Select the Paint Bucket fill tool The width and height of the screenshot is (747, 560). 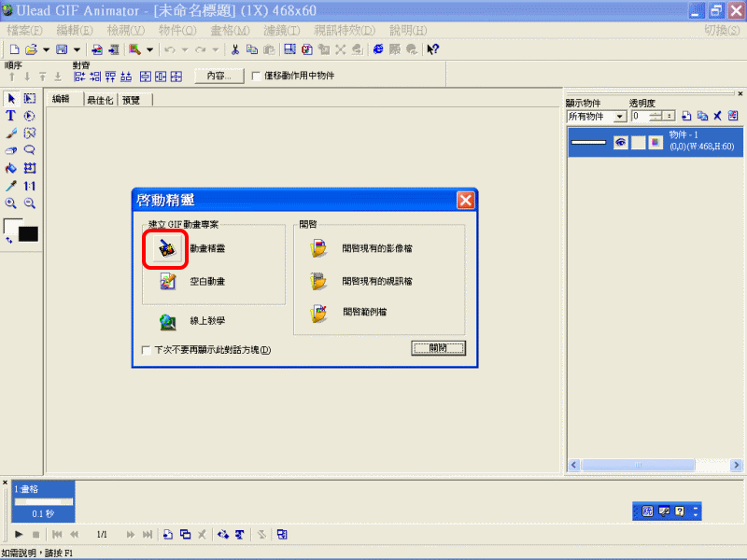(x=11, y=168)
